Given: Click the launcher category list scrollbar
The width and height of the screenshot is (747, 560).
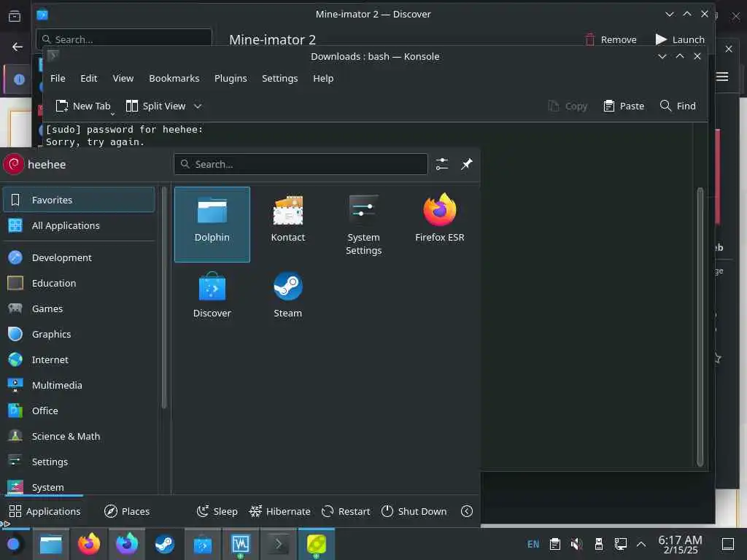Looking at the screenshot, I should click(x=164, y=297).
